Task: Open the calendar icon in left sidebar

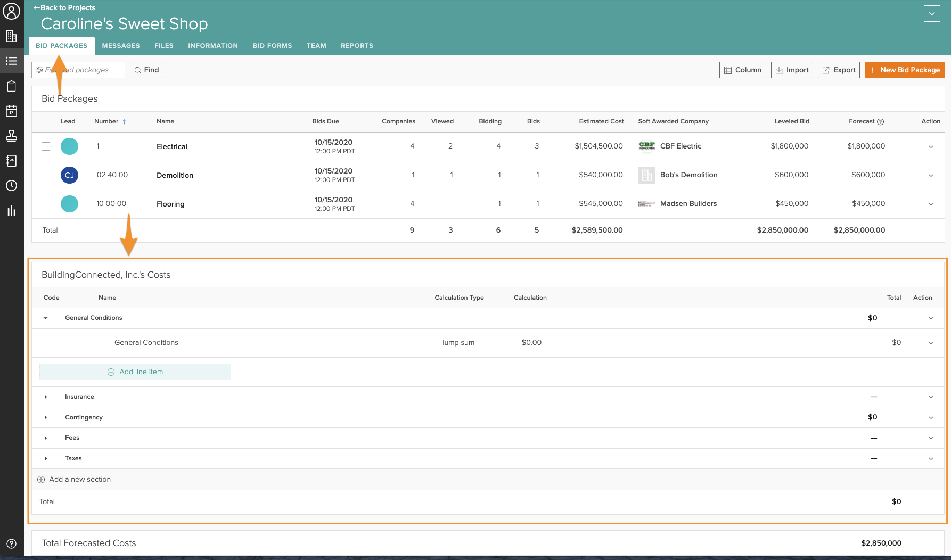Action: click(x=11, y=111)
